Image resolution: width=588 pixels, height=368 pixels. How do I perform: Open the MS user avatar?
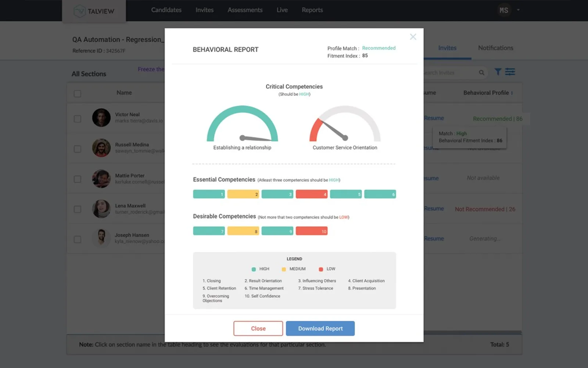click(504, 10)
